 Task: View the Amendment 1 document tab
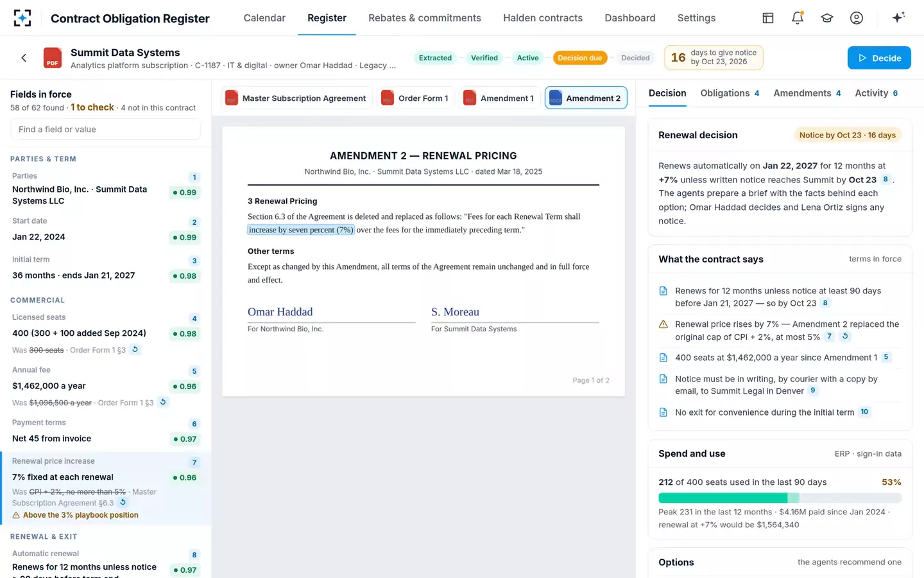(499, 98)
